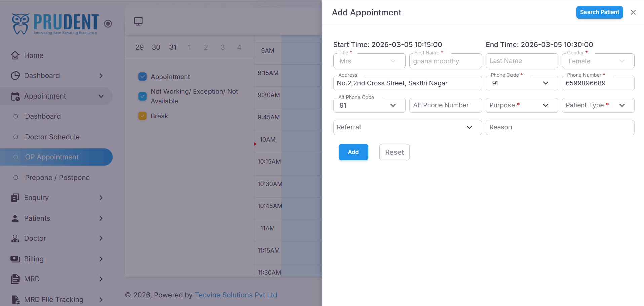
Task: Click the Reason input field
Action: tap(560, 127)
